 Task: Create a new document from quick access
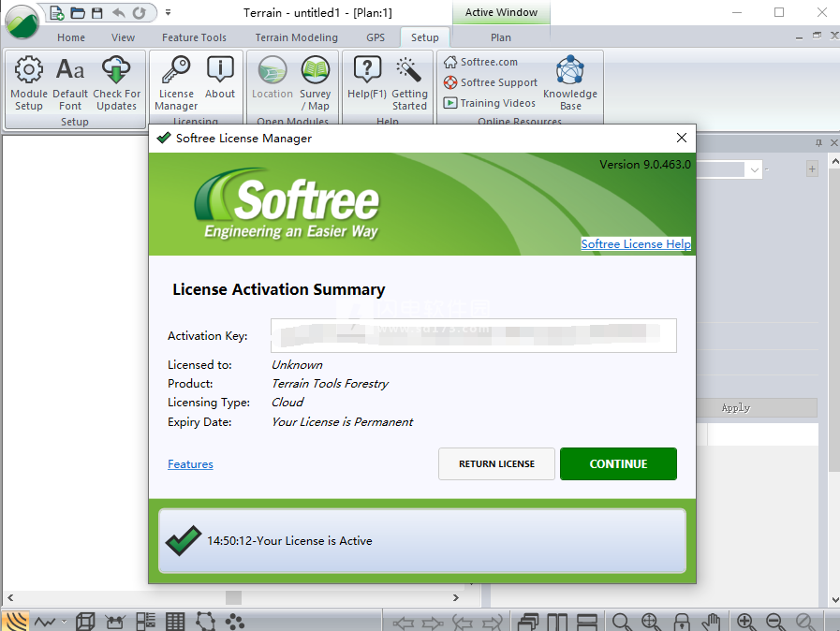[57, 12]
